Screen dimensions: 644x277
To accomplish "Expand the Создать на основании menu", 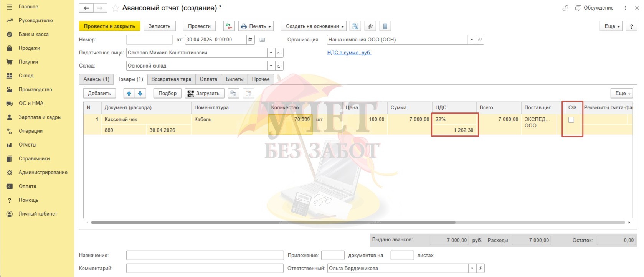I will 313,26.
